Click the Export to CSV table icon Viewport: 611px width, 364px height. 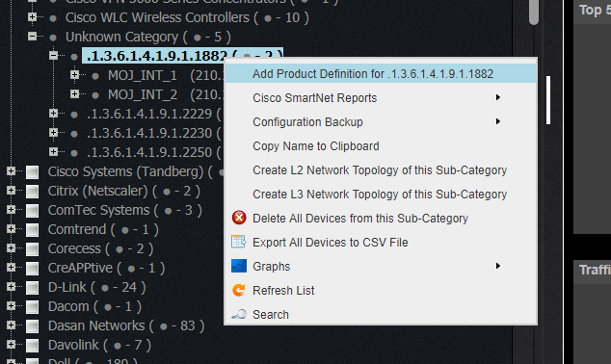238,242
